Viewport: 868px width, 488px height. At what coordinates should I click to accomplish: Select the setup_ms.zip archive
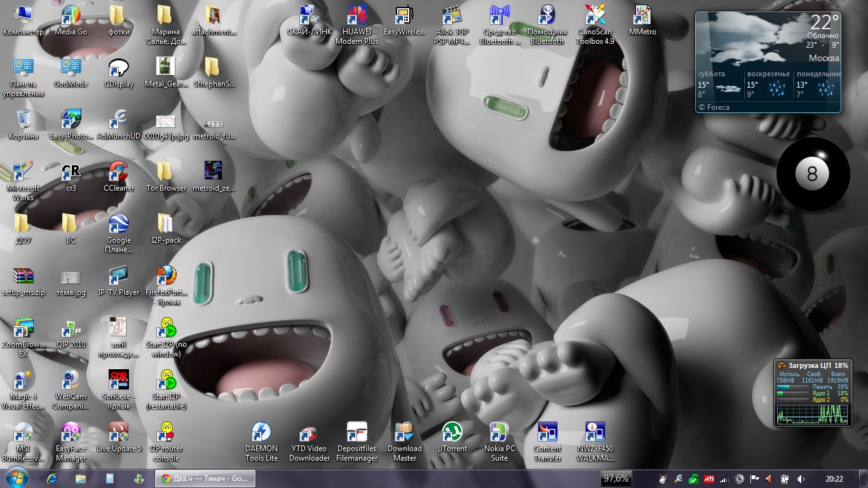click(24, 276)
